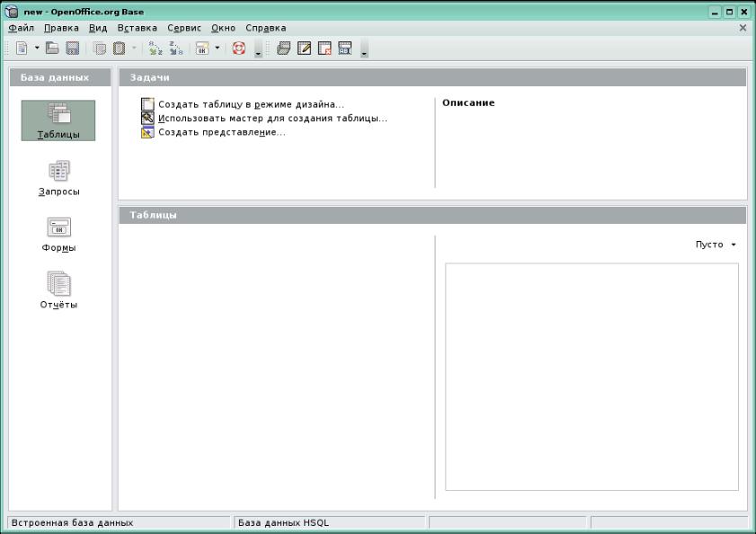Click the design-mode table task icon
Image resolution: width=756 pixels, height=534 pixels.
coord(147,104)
